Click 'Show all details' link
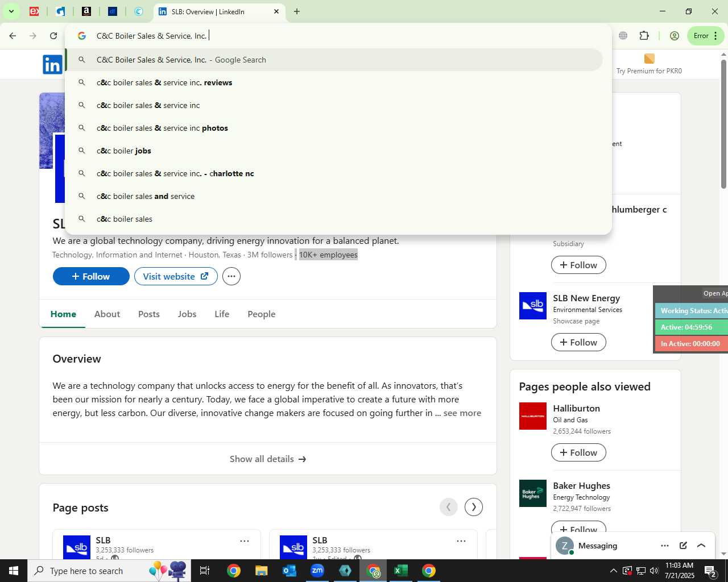 pyautogui.click(x=268, y=459)
